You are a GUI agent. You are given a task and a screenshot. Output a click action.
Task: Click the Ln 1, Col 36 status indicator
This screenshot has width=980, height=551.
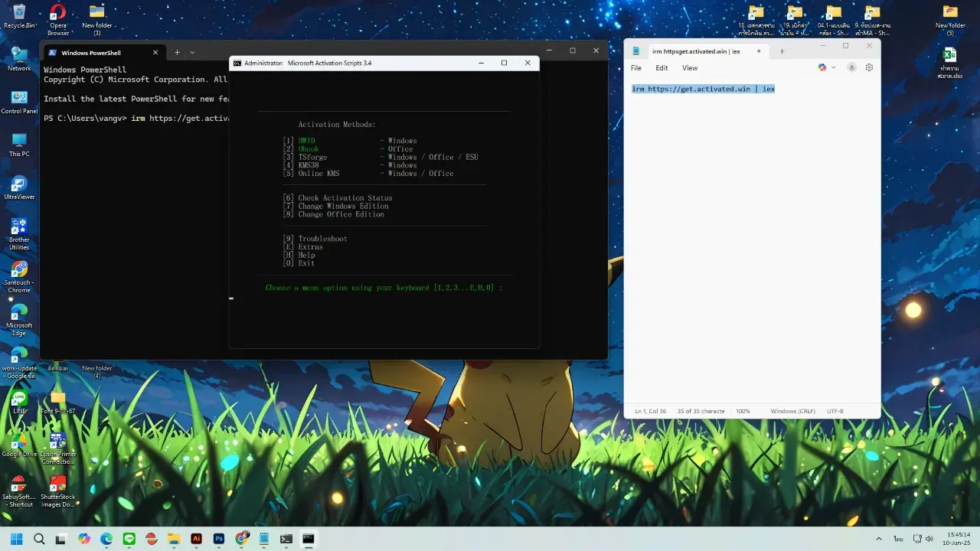[651, 411]
